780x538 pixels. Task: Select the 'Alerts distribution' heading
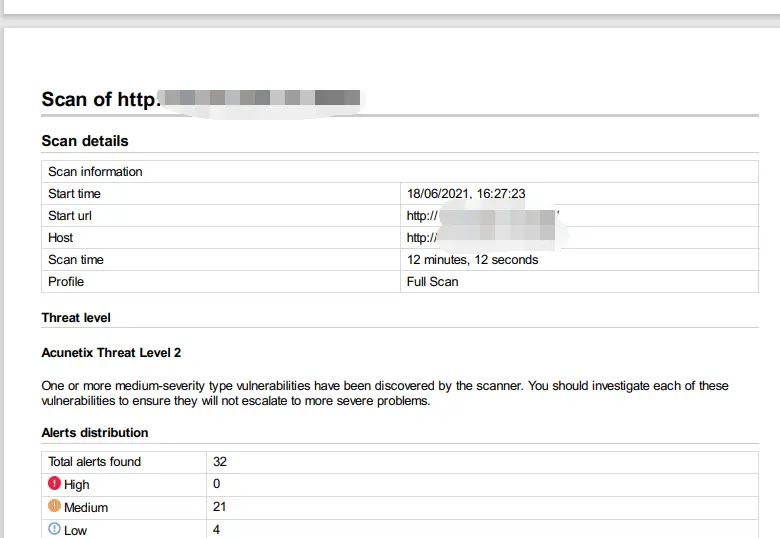pos(95,433)
